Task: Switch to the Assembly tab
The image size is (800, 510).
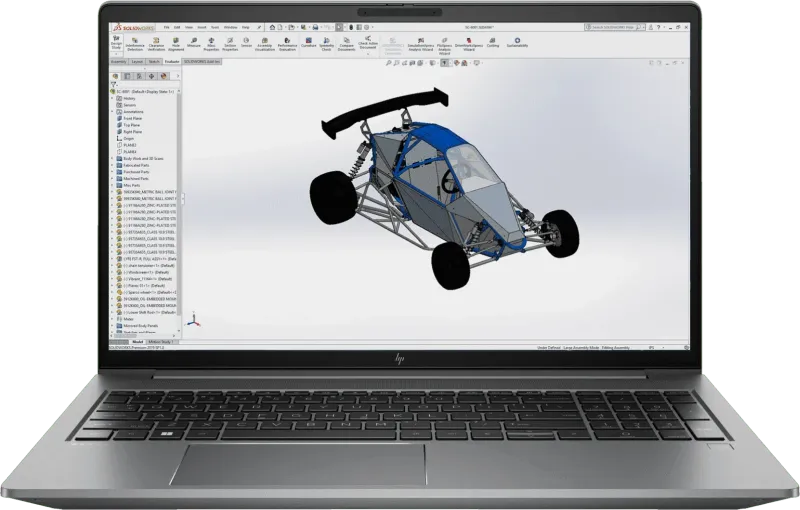Action: pyautogui.click(x=118, y=62)
